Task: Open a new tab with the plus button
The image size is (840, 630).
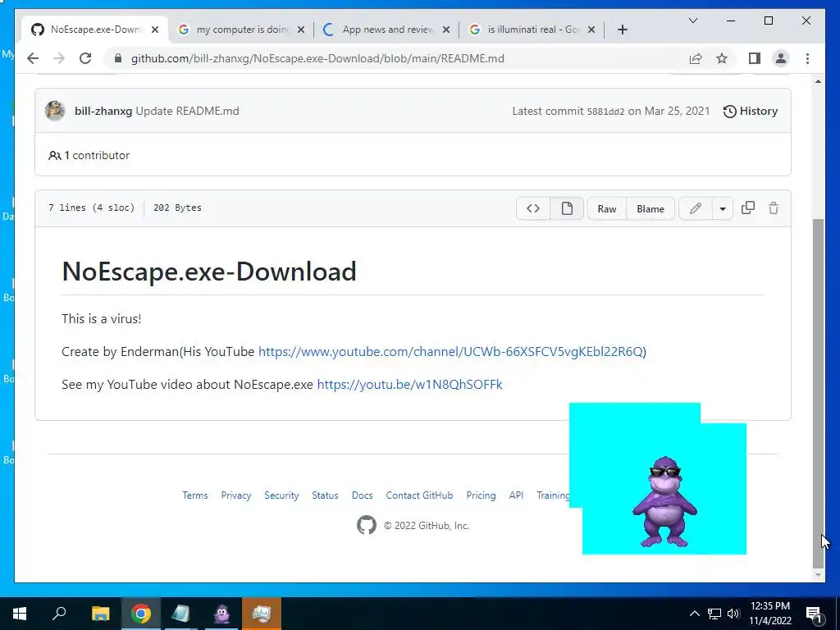Action: pyautogui.click(x=622, y=30)
